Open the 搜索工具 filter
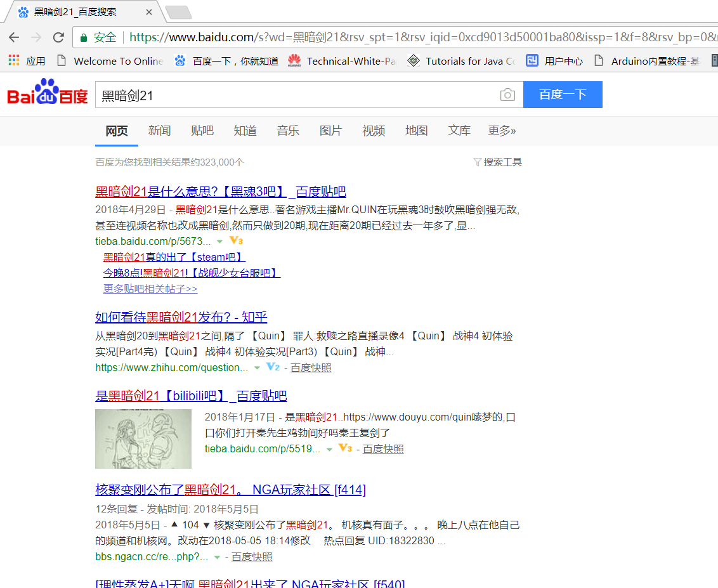Screen dimensions: 718x588 click(x=498, y=162)
